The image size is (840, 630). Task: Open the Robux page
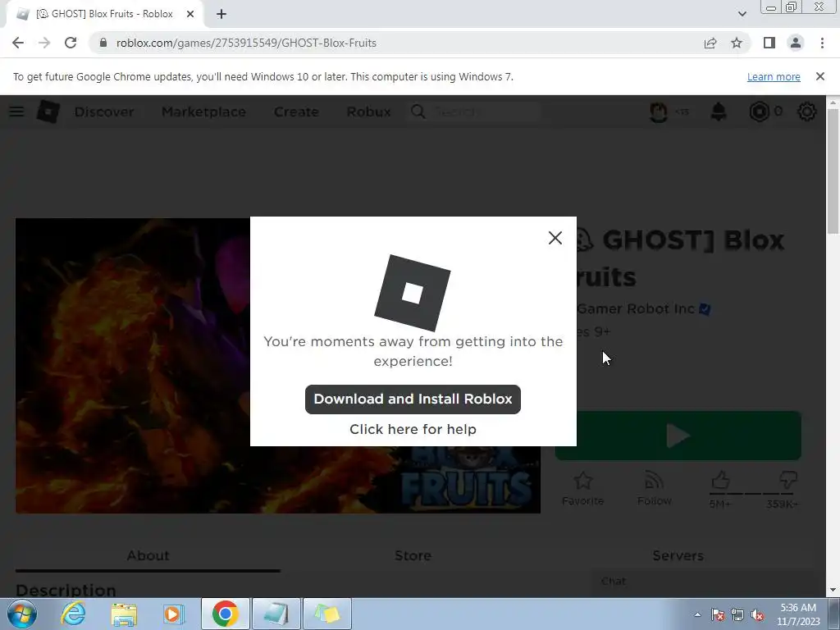pos(368,112)
